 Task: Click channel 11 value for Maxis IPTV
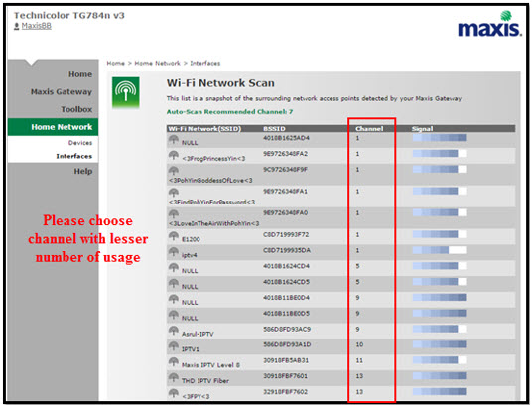point(359,360)
